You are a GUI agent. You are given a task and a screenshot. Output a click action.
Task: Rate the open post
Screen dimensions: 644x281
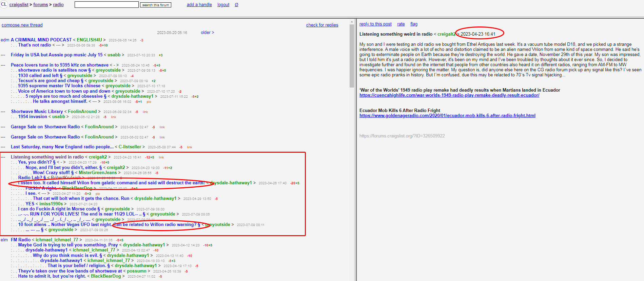click(x=401, y=24)
